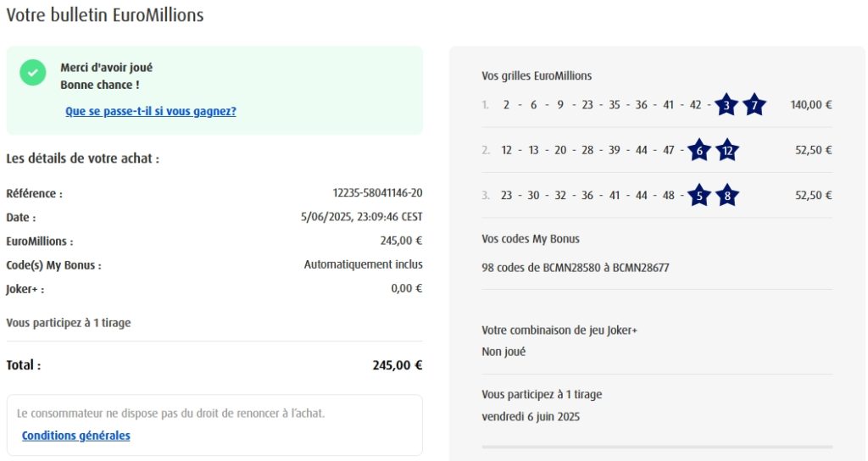Click the My Bonus codes range text
868x461 pixels.
tap(575, 268)
